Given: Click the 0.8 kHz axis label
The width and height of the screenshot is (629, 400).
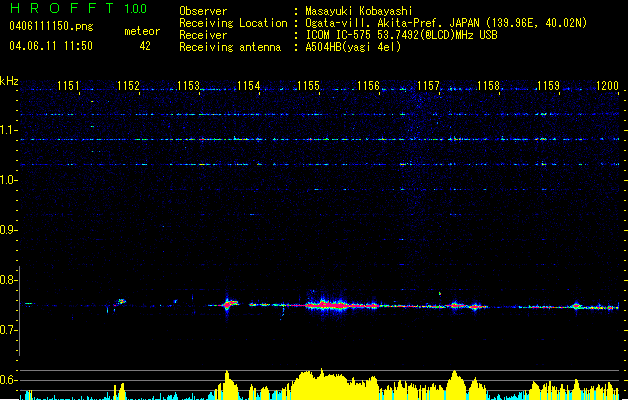Looking at the screenshot, I should [x=8, y=280].
